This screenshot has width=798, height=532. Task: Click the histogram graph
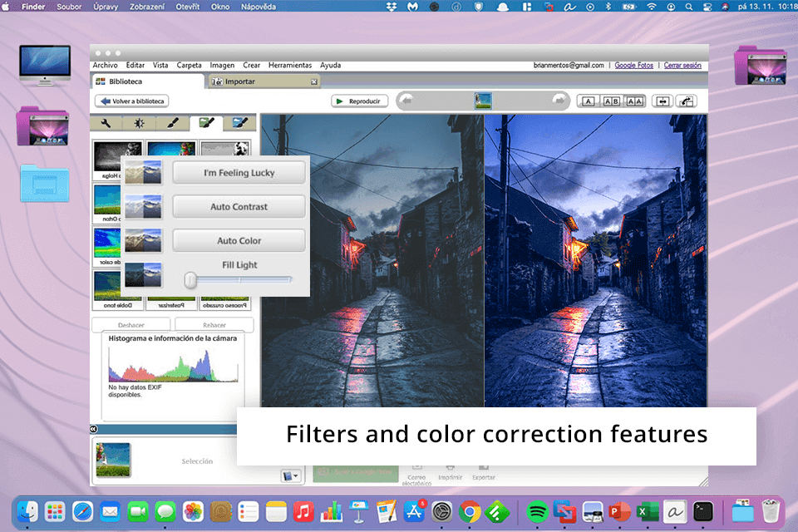[x=173, y=365]
